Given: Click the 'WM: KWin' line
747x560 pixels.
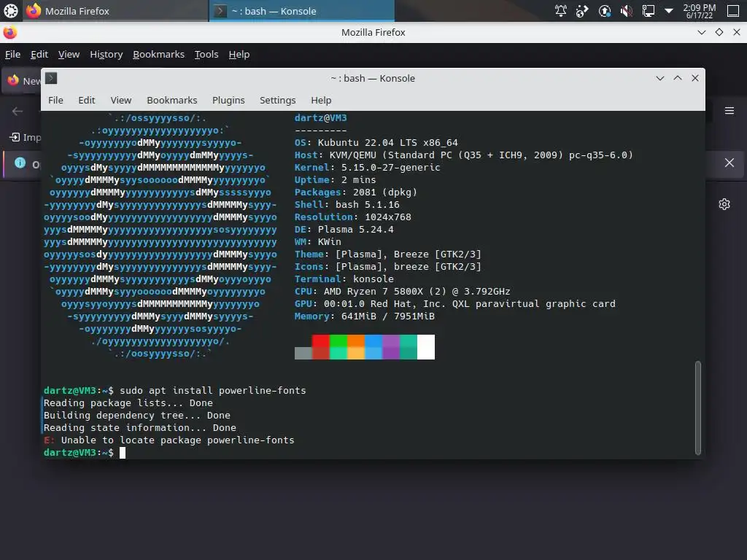Looking at the screenshot, I should [318, 242].
